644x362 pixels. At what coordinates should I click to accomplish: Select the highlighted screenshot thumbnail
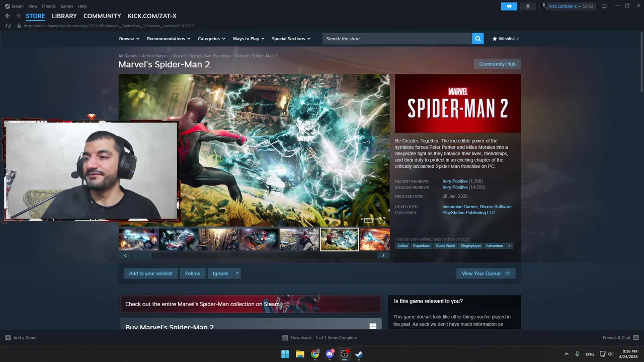tap(340, 239)
